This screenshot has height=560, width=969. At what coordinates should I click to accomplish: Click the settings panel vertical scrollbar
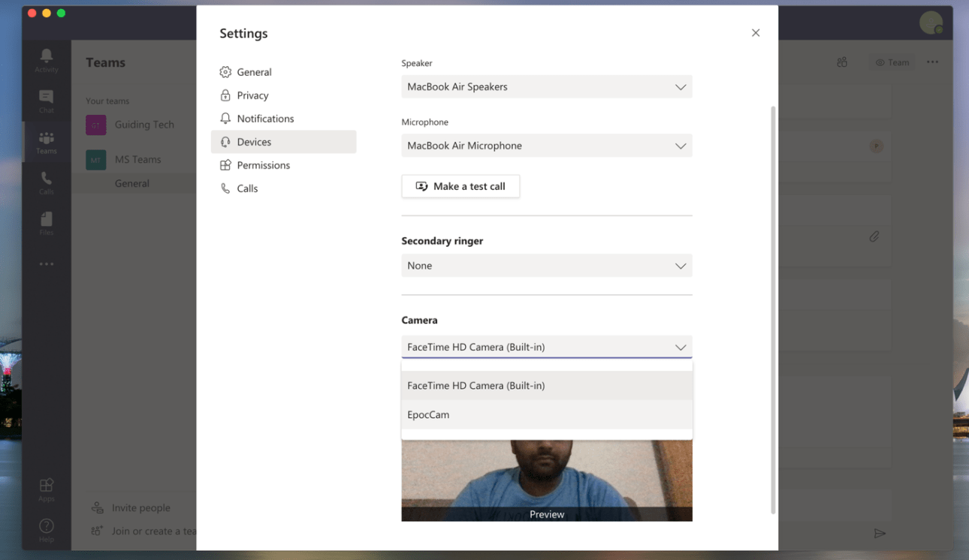click(x=773, y=308)
